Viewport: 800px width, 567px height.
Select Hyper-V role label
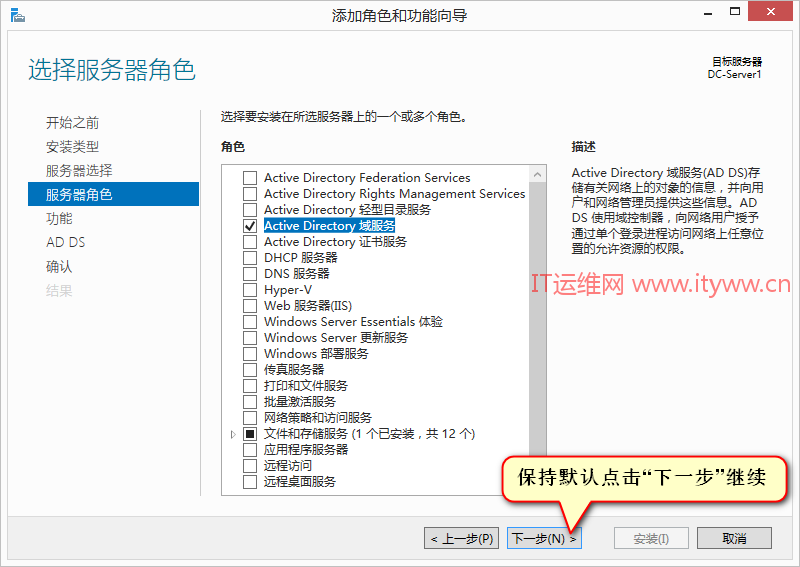pyautogui.click(x=288, y=290)
